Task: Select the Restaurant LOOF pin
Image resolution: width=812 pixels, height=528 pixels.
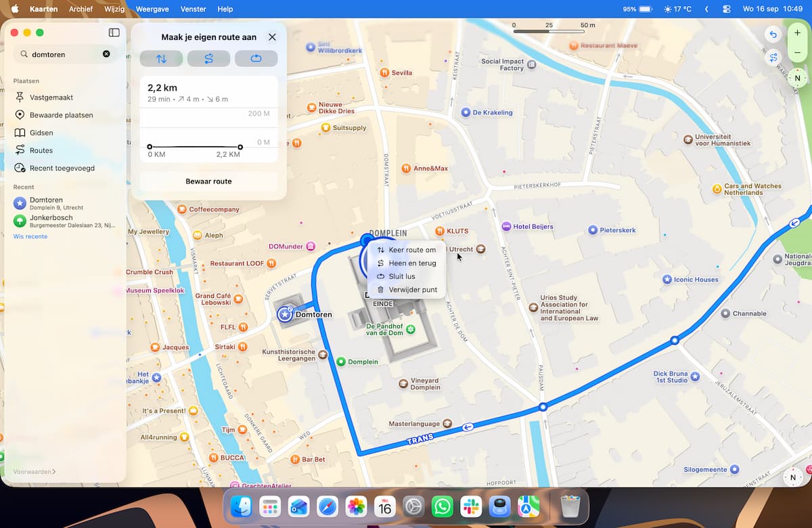Action: (x=271, y=263)
